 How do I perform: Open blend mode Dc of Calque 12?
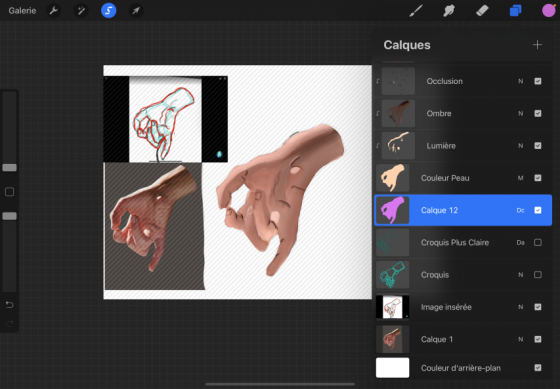[521, 210]
